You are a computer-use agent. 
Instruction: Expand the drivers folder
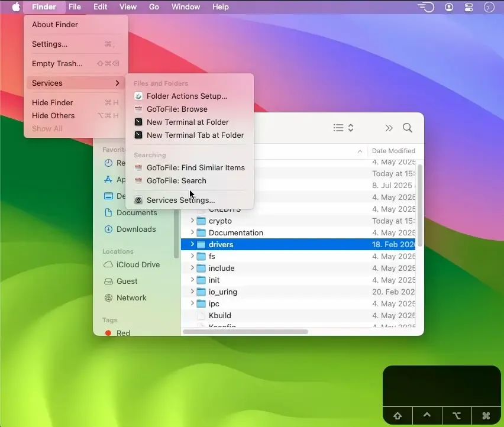tap(192, 244)
